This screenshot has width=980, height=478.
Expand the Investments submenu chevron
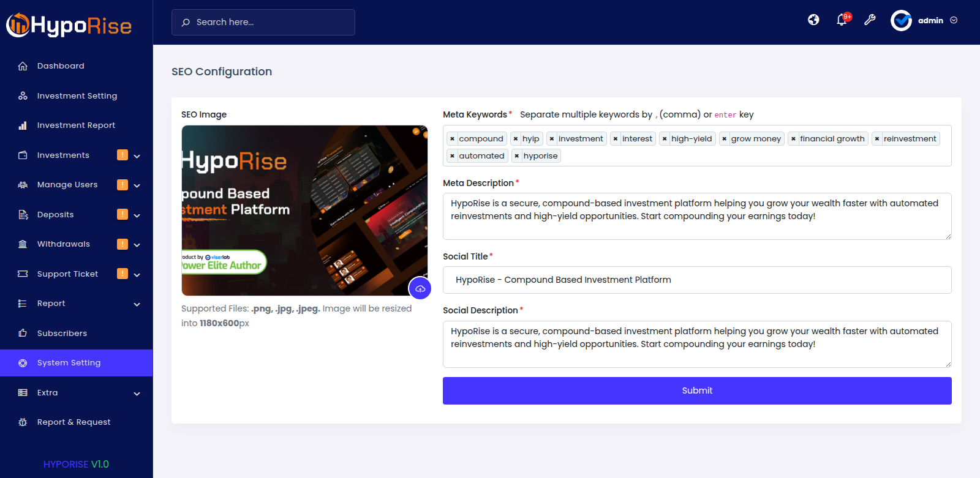[137, 156]
